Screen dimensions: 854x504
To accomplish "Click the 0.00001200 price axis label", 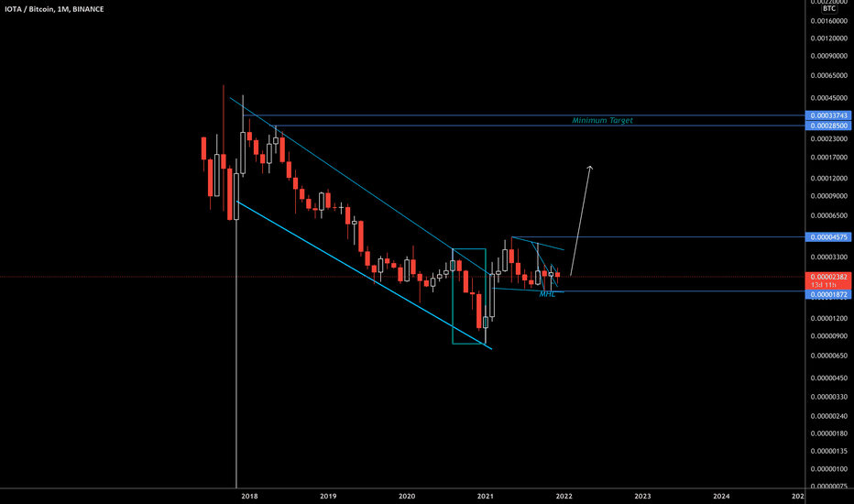I will click(x=829, y=319).
